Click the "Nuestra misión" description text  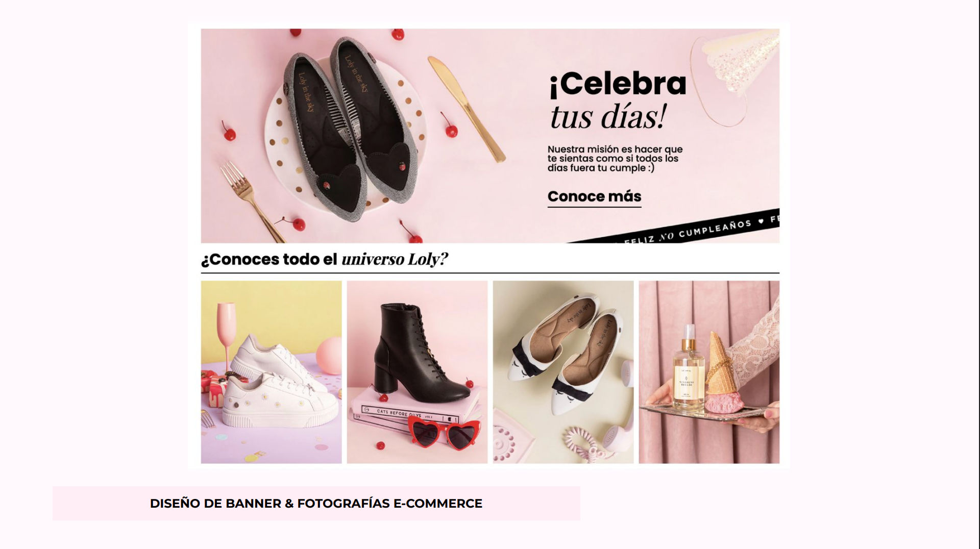(x=615, y=159)
